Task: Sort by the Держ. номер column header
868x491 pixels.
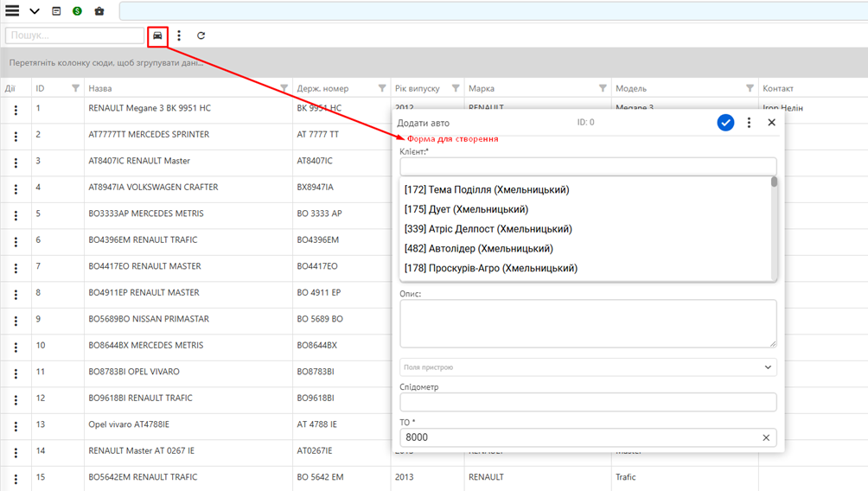Action: coord(322,88)
